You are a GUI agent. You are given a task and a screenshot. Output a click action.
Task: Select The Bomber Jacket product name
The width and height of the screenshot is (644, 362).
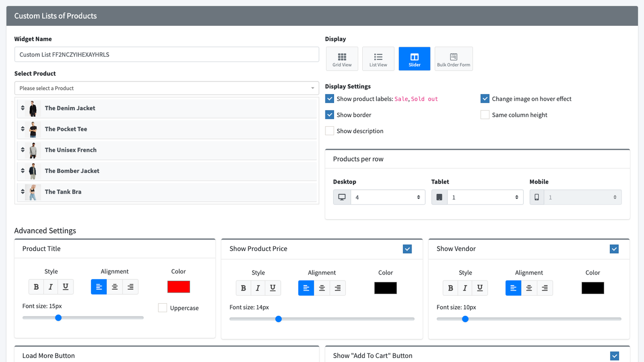click(72, 171)
